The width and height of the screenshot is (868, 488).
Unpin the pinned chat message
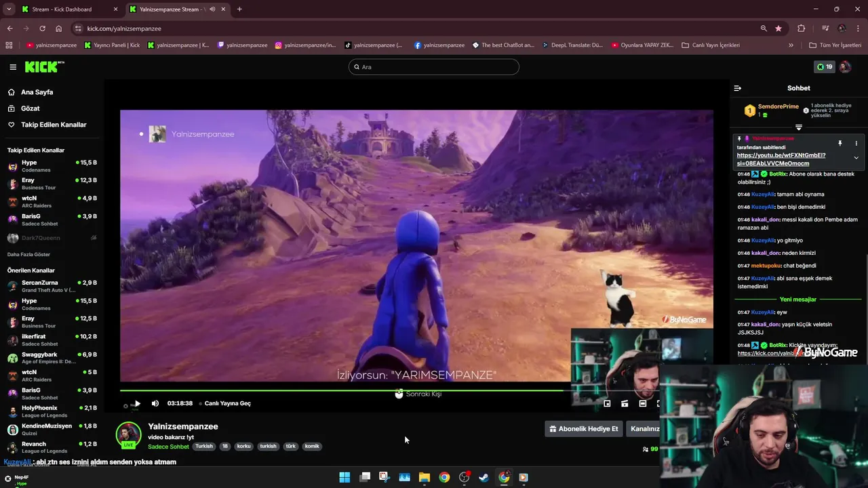tap(840, 144)
